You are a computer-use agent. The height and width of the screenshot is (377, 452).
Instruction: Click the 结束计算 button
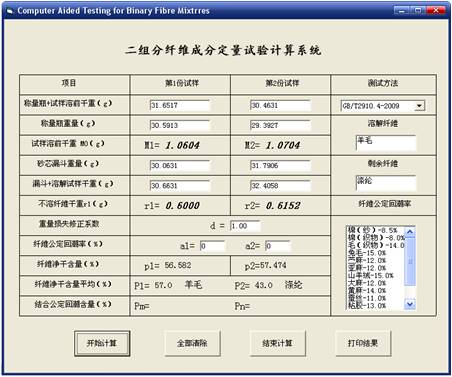point(277,343)
